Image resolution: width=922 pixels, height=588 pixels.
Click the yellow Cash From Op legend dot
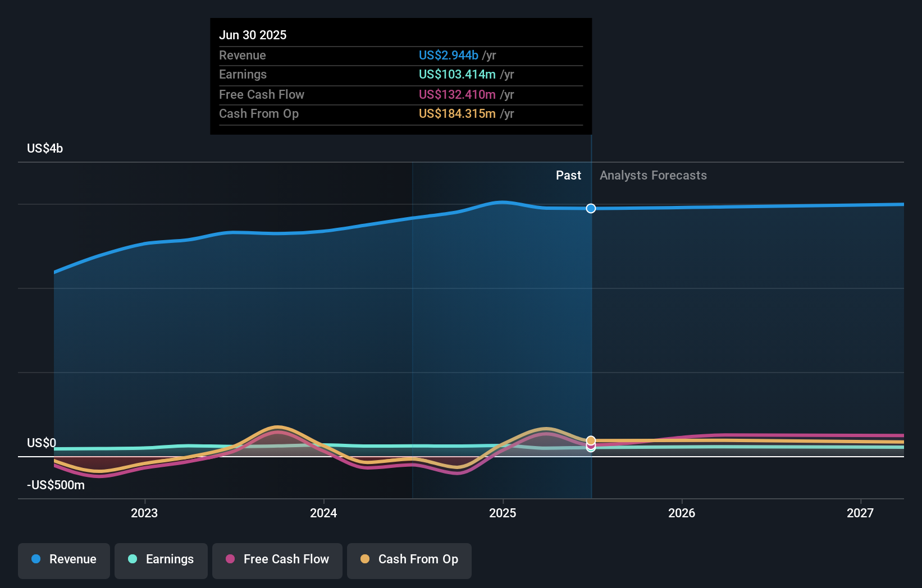[x=365, y=559]
